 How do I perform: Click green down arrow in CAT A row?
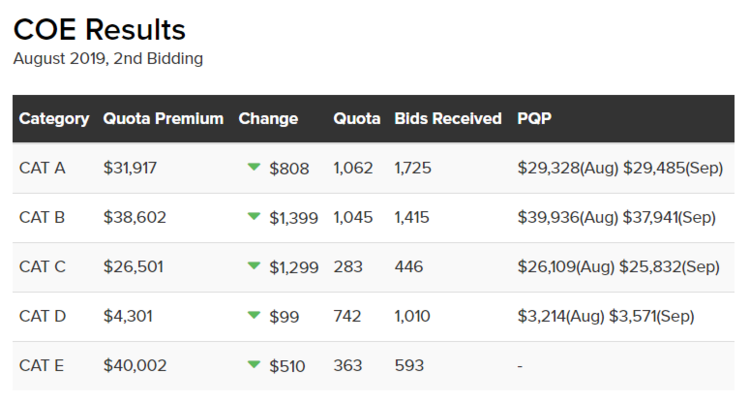tap(254, 167)
